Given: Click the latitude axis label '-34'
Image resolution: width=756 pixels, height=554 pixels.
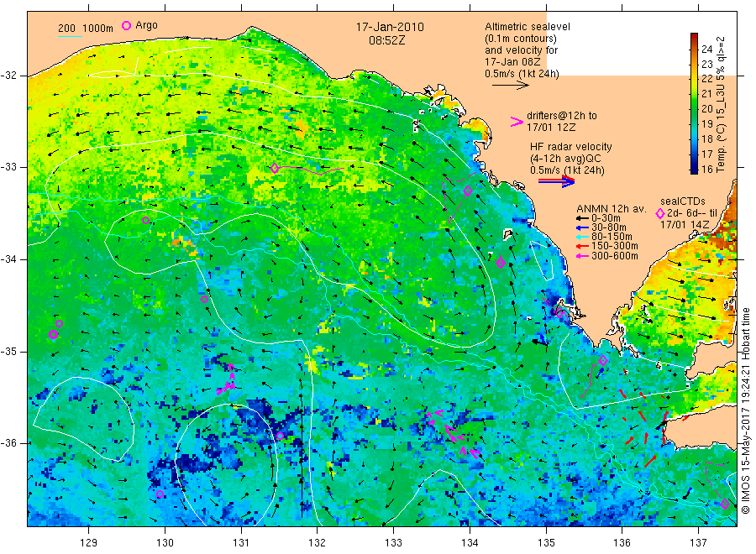Looking at the screenshot, I should [x=8, y=259].
